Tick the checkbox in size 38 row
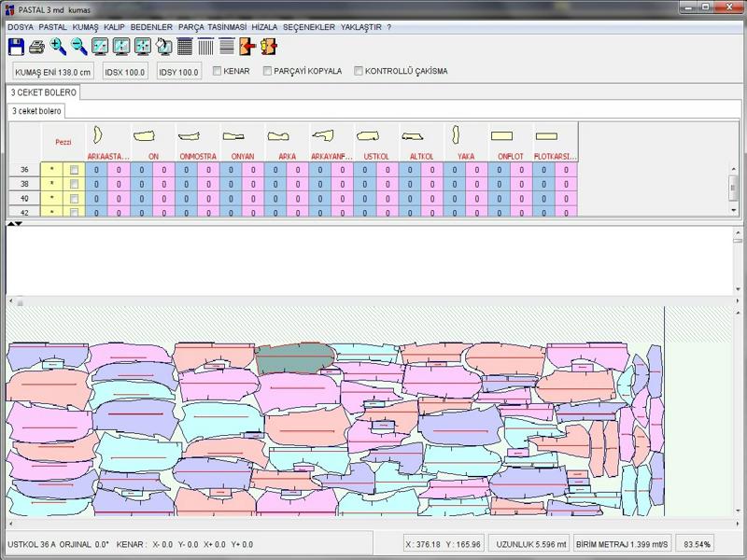 pos(75,184)
